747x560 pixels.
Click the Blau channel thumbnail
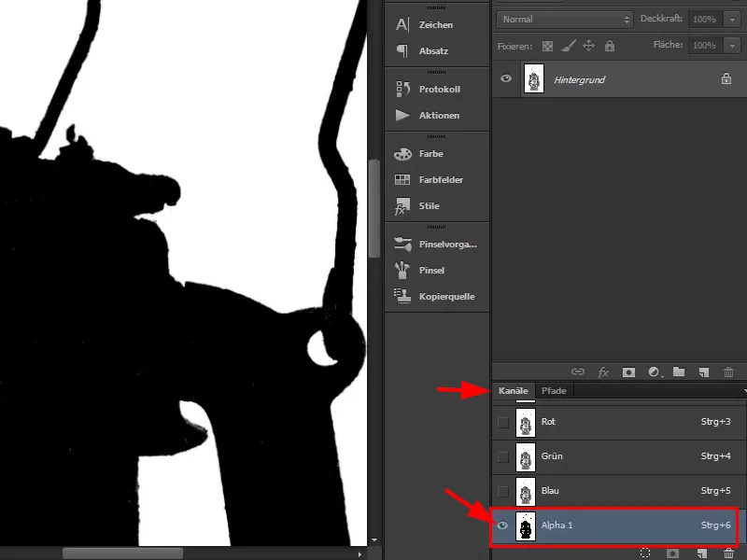[x=526, y=492]
